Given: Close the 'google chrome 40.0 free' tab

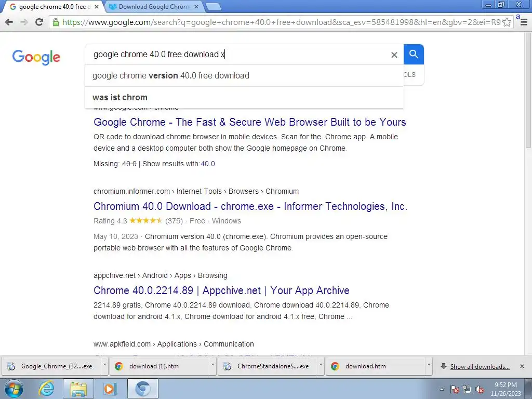Looking at the screenshot, I should tap(97, 7).
